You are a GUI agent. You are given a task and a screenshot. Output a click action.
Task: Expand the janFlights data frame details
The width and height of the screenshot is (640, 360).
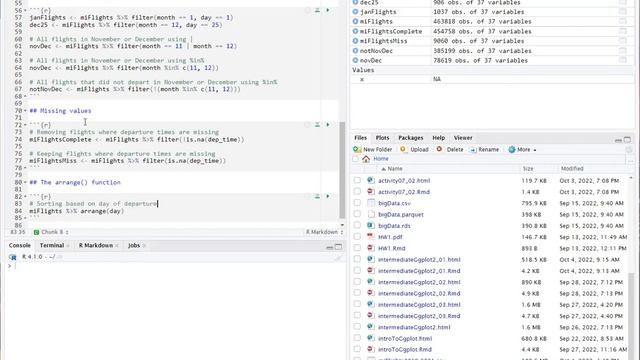tap(355, 12)
